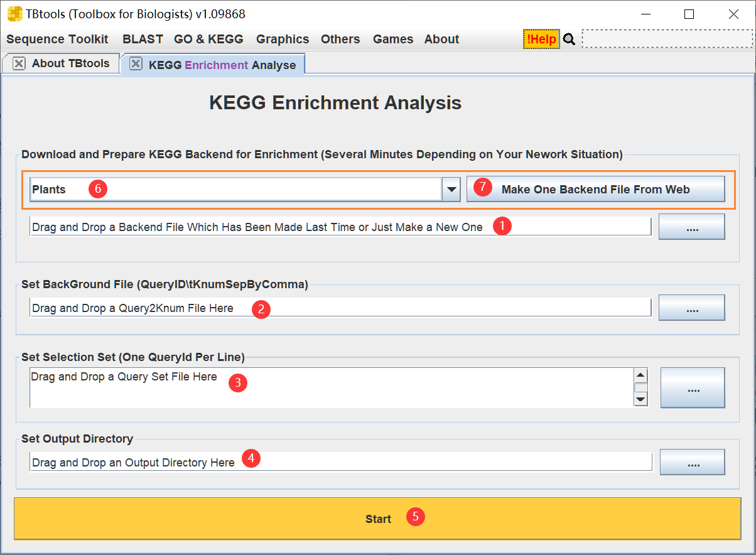
Task: Open the Graphics menu
Action: point(283,39)
